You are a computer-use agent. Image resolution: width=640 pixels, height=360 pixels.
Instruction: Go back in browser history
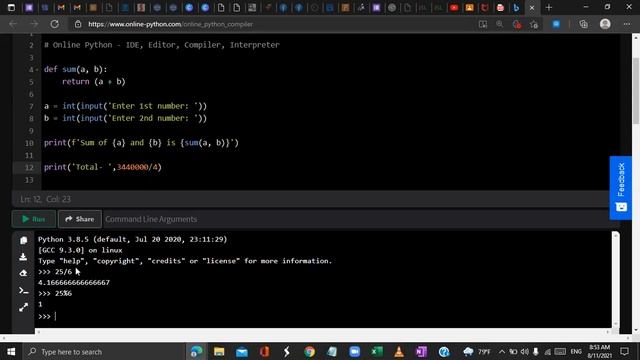(x=13, y=24)
